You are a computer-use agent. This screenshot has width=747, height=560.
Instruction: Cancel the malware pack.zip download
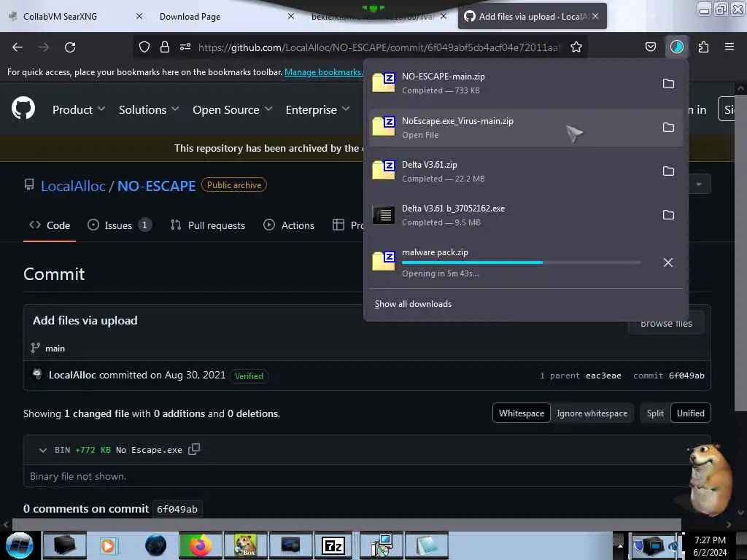click(668, 262)
